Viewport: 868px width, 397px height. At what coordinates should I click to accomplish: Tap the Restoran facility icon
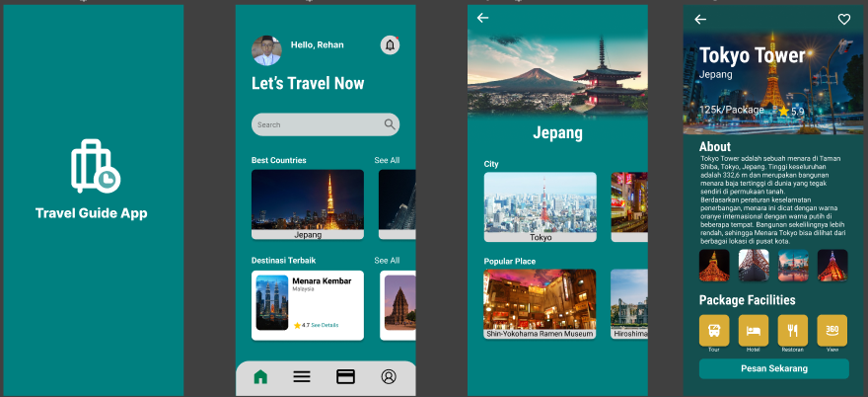tap(792, 330)
